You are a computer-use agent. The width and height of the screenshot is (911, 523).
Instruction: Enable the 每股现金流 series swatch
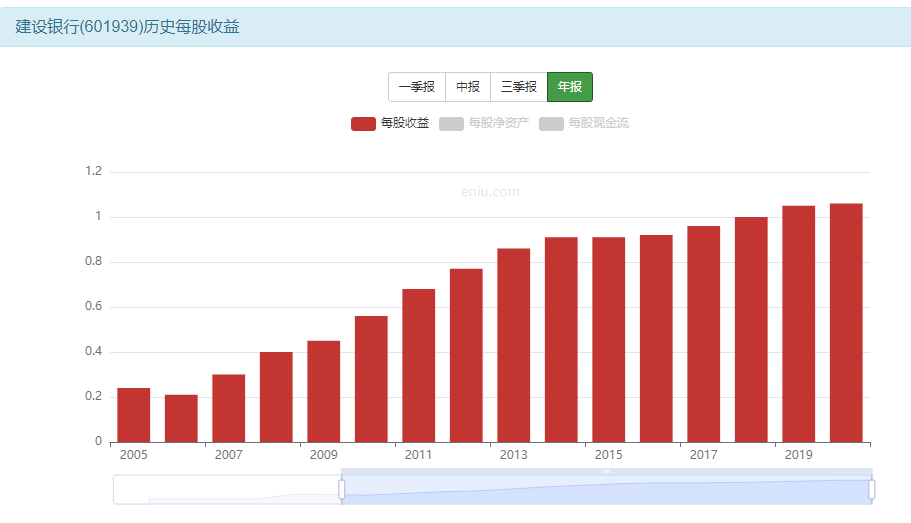[551, 123]
